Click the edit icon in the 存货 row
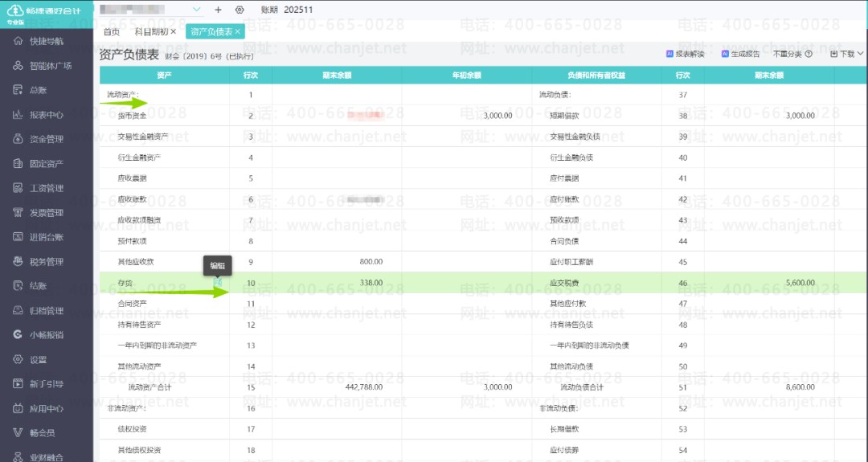The image size is (868, 462). click(x=218, y=282)
